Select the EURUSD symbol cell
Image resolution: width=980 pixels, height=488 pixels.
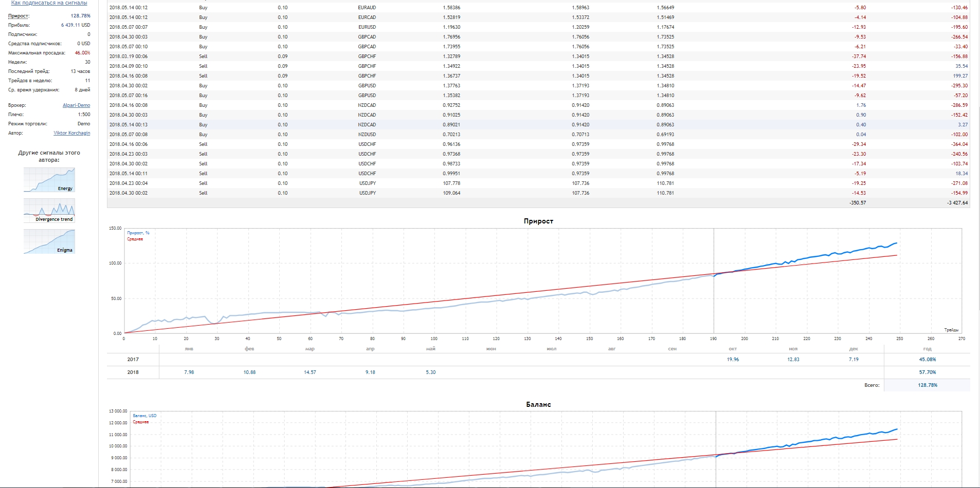coord(367,27)
